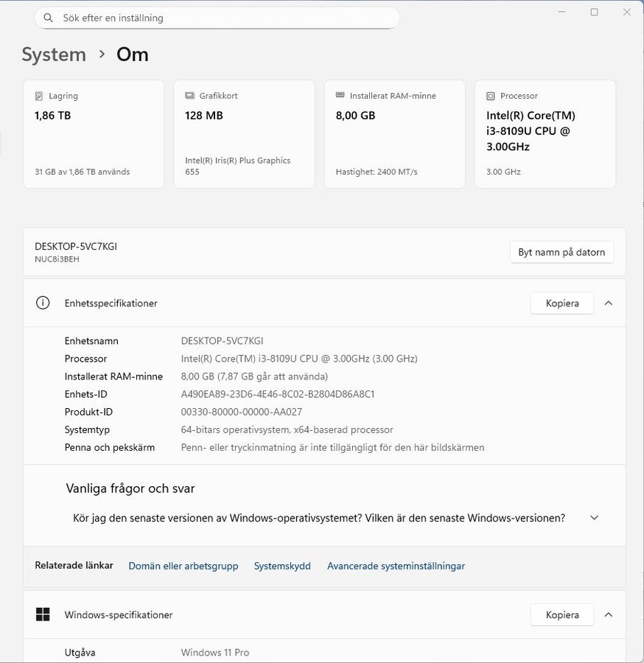Click Byt namn på datorn button
The height and width of the screenshot is (663, 644).
click(561, 252)
